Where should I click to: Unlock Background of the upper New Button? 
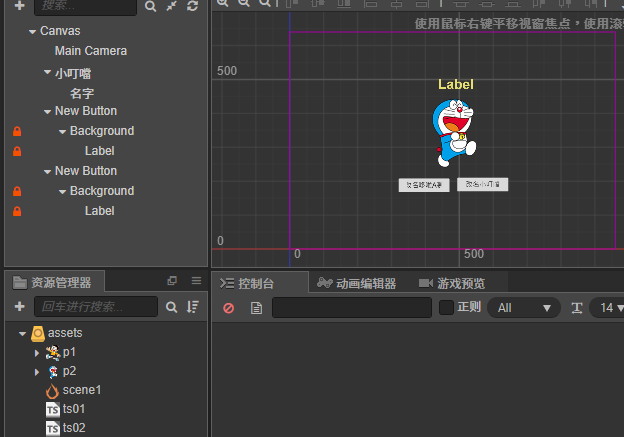pyautogui.click(x=17, y=131)
